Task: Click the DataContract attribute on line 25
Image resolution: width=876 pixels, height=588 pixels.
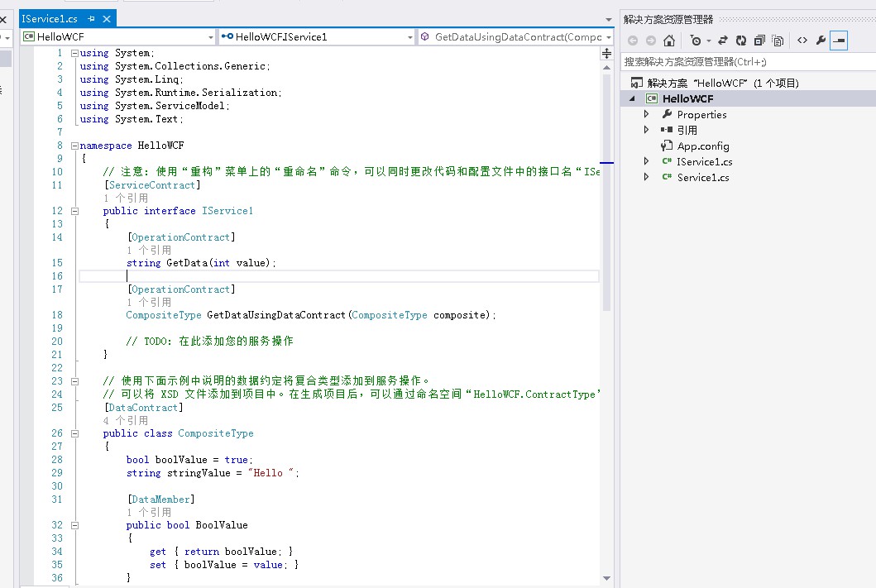Action: coord(143,408)
